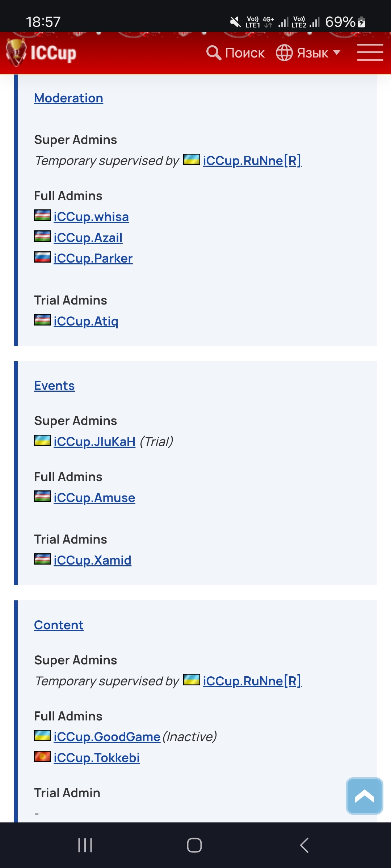Viewport: 391px width, 868px height.
Task: Open iCCup.Amuse profile link
Action: point(94,498)
